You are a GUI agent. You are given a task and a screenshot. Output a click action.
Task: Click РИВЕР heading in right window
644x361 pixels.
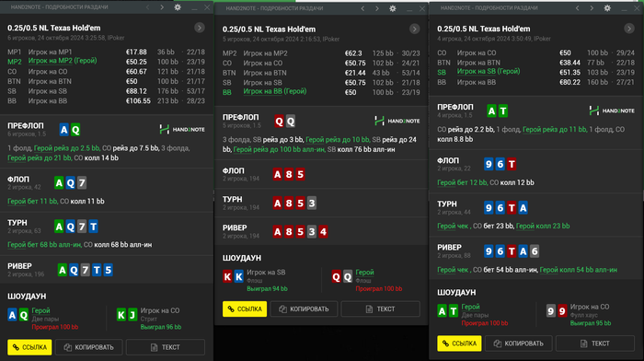click(x=449, y=248)
